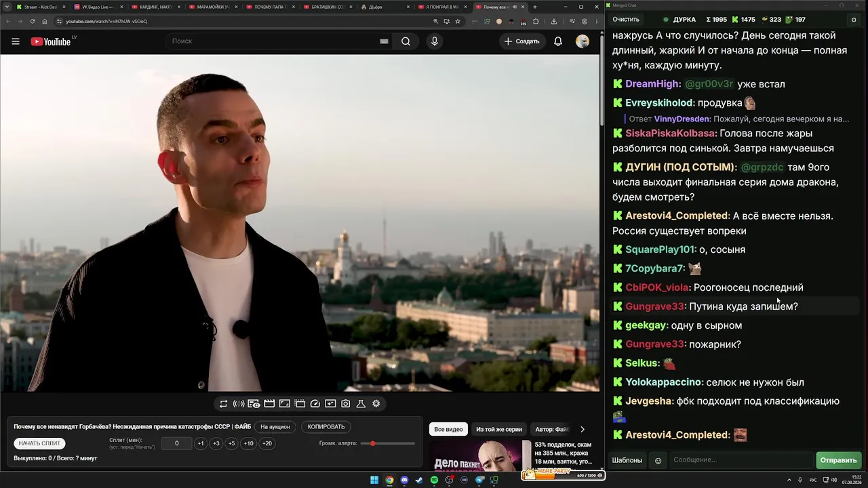Image resolution: width=868 pixels, height=488 pixels.
Task: Click the НАЧАТЬ СПЛИТ button
Action: click(39, 443)
